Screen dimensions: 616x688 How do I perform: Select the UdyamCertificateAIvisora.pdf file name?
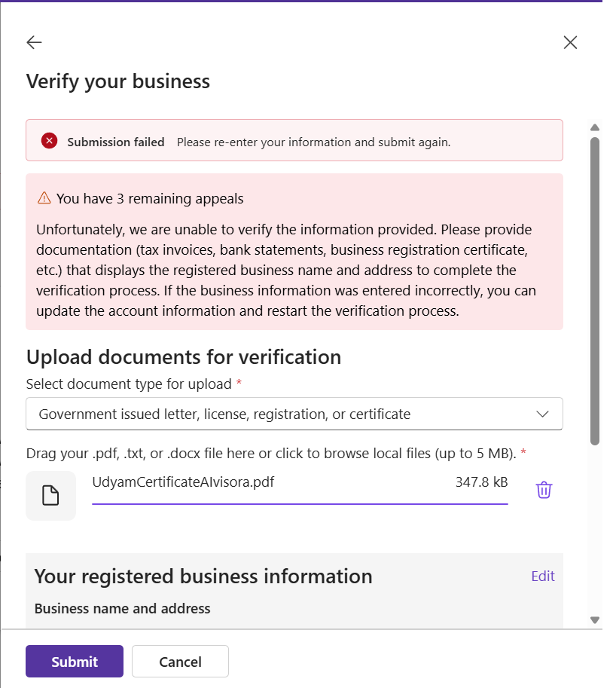coord(183,482)
